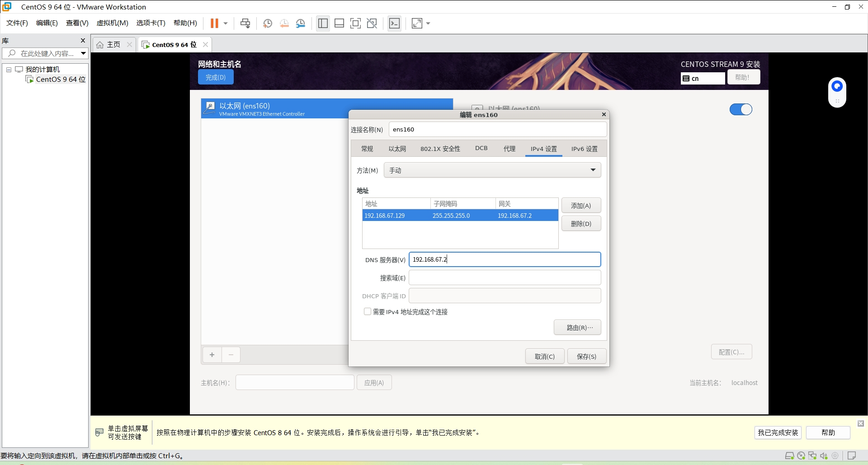Select CentOS 9 64 位 in library tree

coord(56,80)
